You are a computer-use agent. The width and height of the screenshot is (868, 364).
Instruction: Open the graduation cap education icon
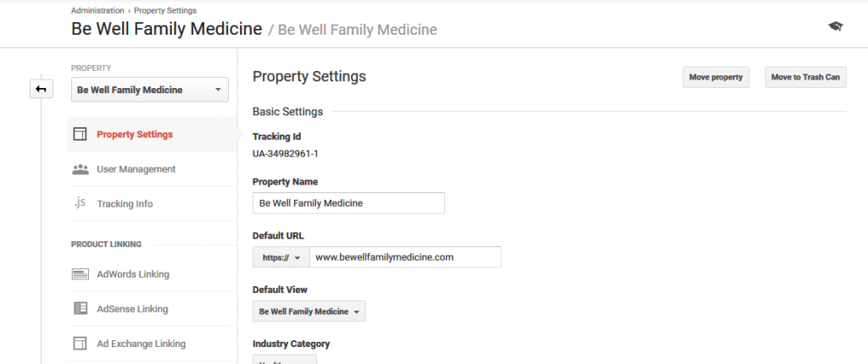click(835, 26)
